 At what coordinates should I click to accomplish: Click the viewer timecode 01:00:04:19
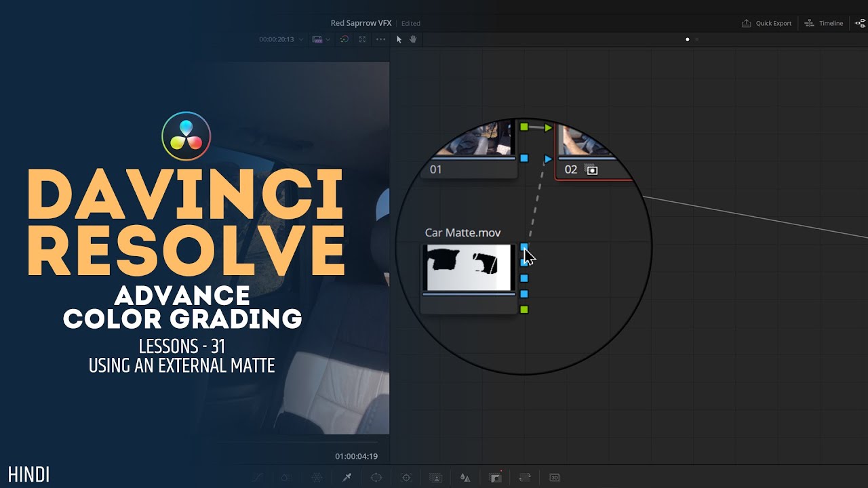coord(356,456)
